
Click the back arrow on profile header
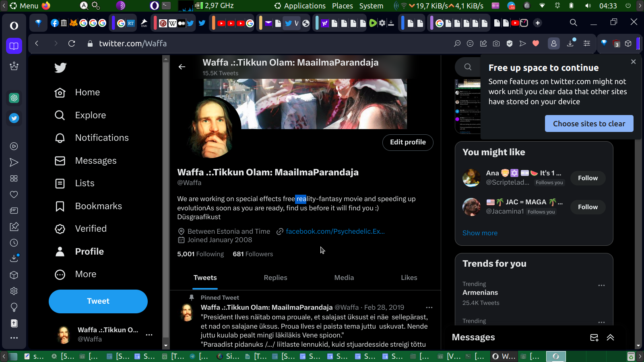click(x=182, y=67)
